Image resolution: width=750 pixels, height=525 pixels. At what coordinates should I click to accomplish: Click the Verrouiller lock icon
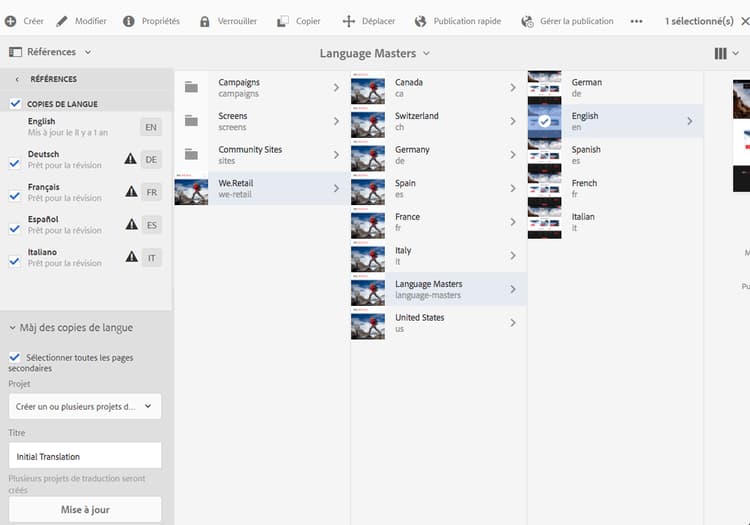[204, 21]
